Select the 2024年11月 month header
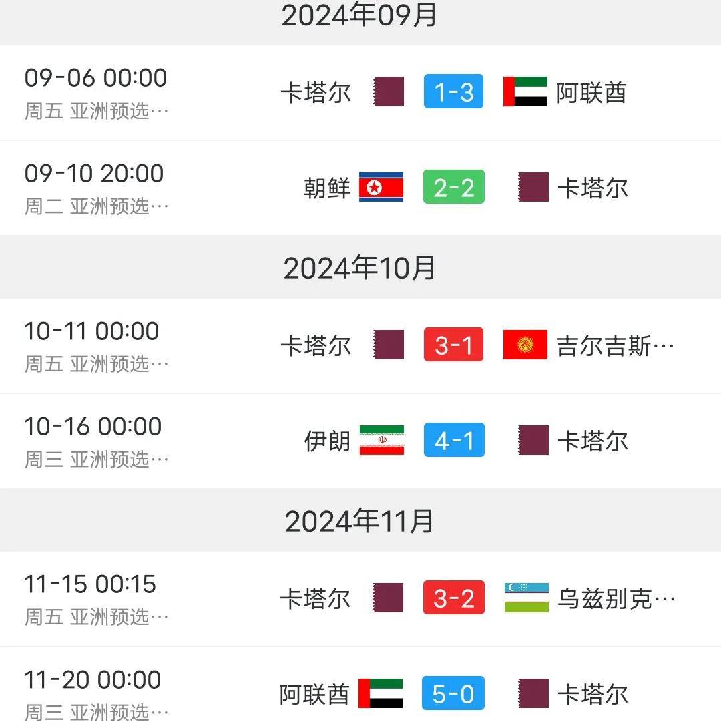The height and width of the screenshot is (728, 721). point(359,521)
